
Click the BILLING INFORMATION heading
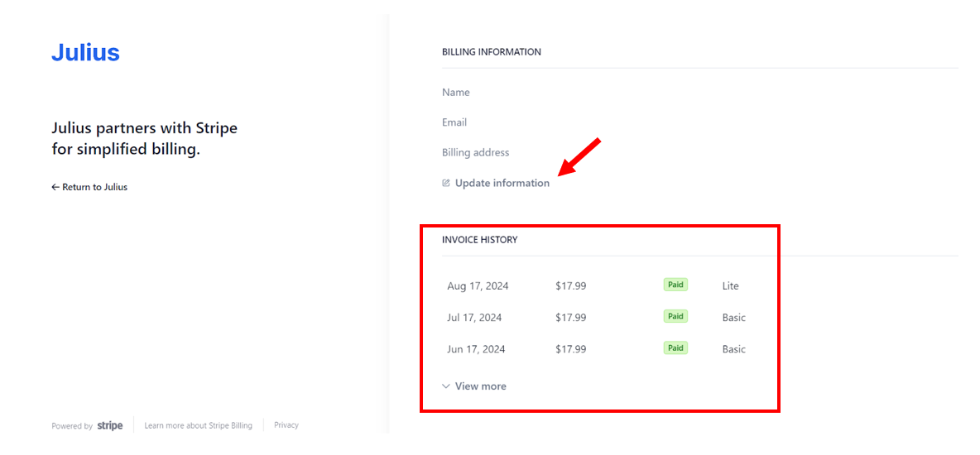492,52
